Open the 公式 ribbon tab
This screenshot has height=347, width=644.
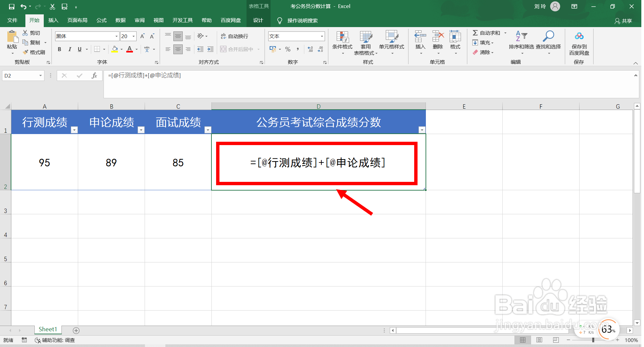(x=101, y=20)
